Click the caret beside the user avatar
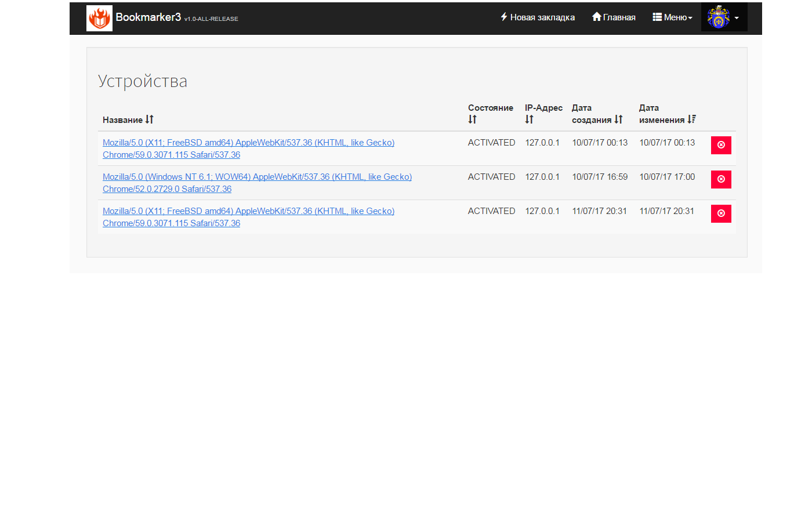The image size is (812, 522). (x=737, y=18)
